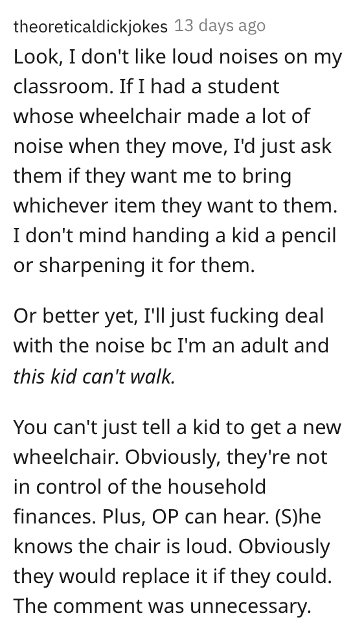Open the '13 days ago' comment permalink
The width and height of the screenshot is (364, 631).
[220, 26]
